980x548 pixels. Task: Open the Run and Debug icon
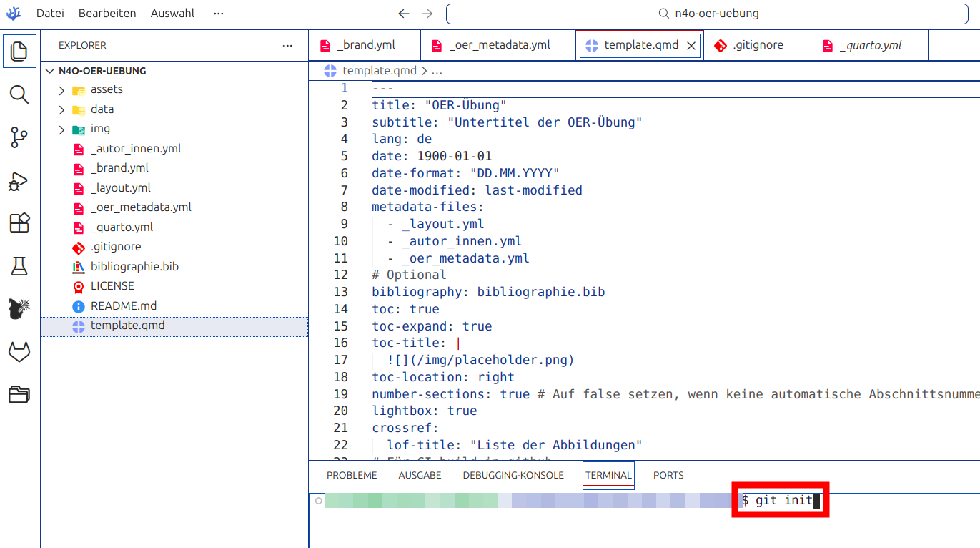pyautogui.click(x=19, y=182)
